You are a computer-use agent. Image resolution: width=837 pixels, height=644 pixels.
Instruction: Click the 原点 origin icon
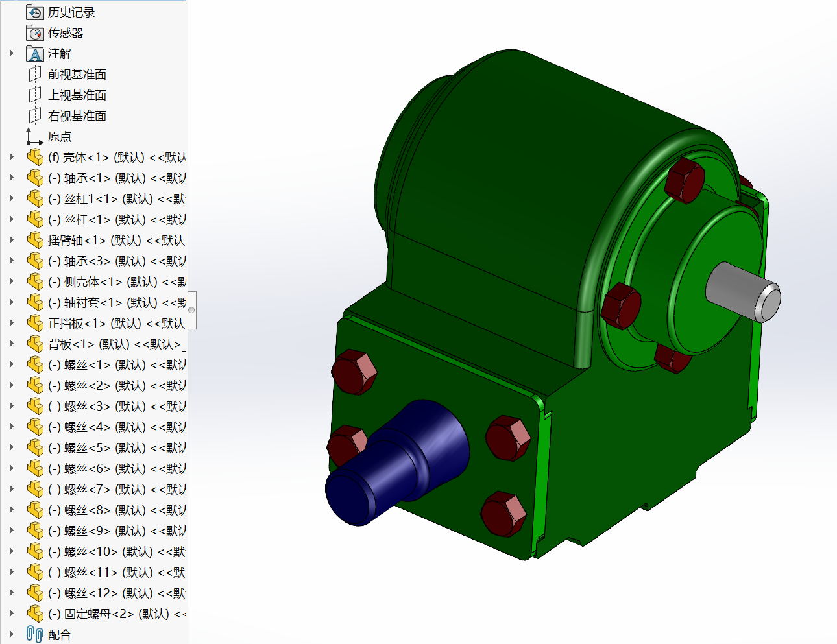click(35, 137)
